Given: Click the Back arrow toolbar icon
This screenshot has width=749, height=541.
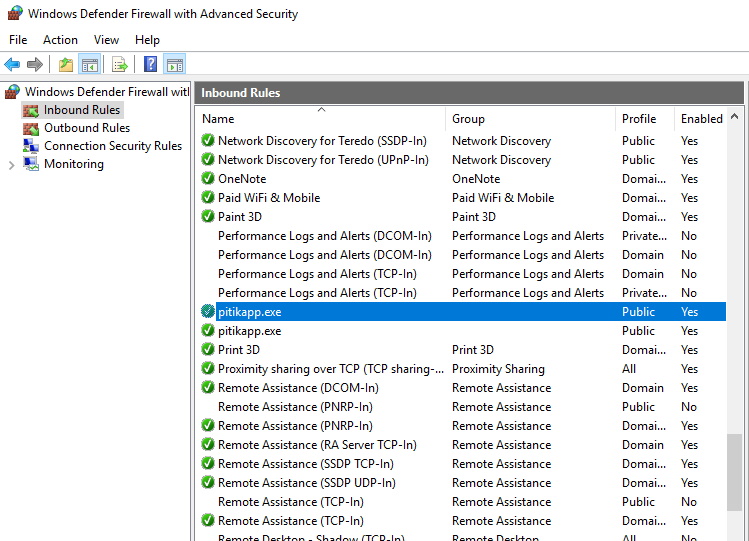Looking at the screenshot, I should 13,65.
